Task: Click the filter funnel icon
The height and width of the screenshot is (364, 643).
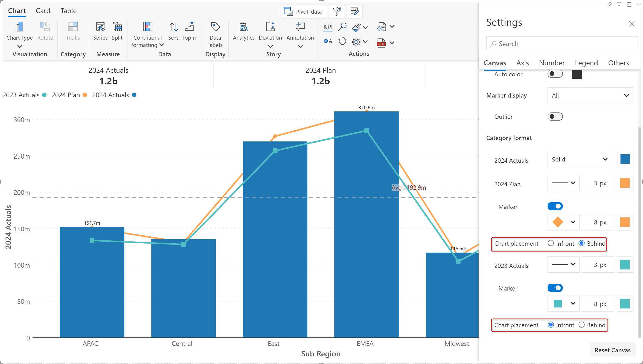Action: point(337,11)
